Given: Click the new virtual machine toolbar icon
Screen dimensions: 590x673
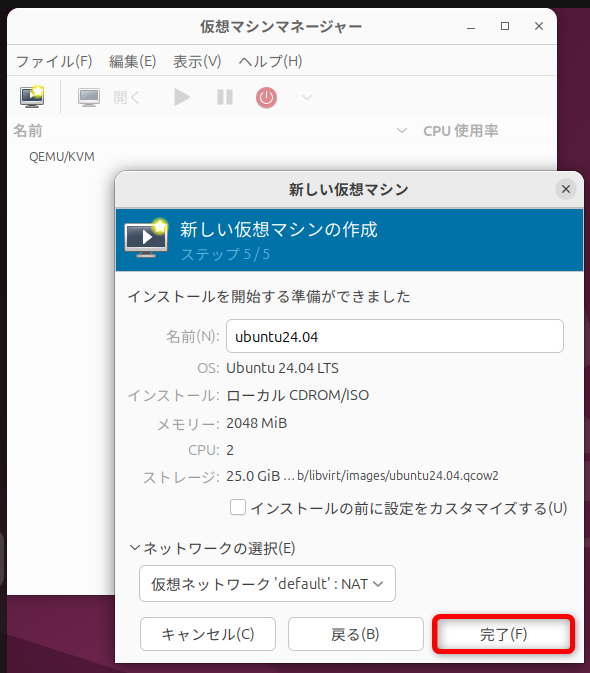Looking at the screenshot, I should coord(32,97).
